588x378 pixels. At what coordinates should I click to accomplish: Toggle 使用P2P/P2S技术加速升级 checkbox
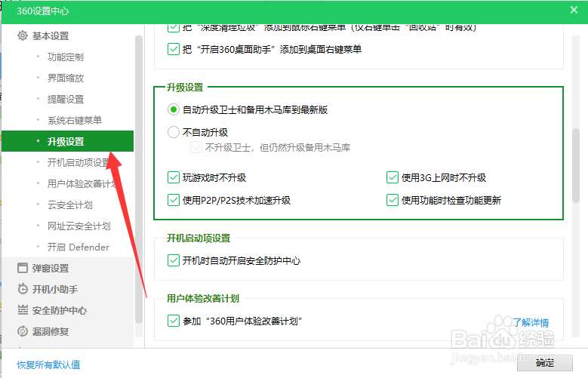[174, 200]
